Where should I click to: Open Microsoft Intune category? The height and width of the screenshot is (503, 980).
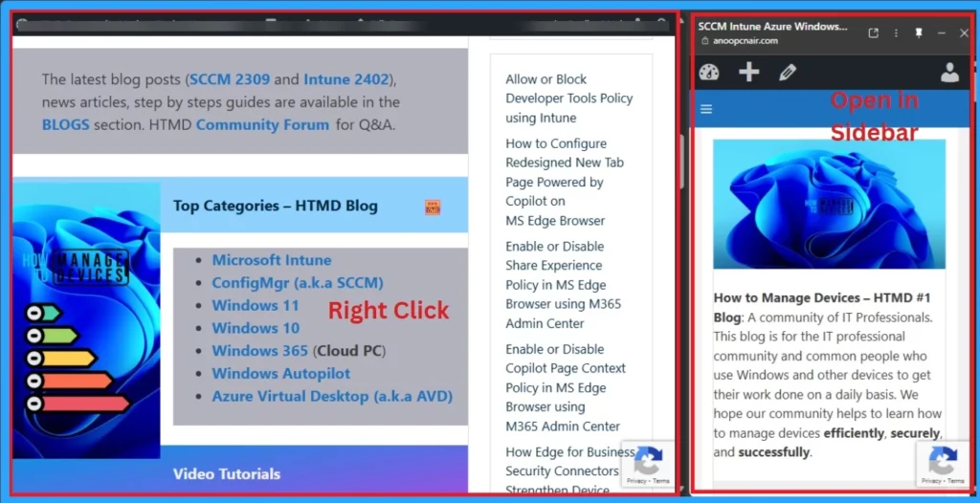point(272,260)
